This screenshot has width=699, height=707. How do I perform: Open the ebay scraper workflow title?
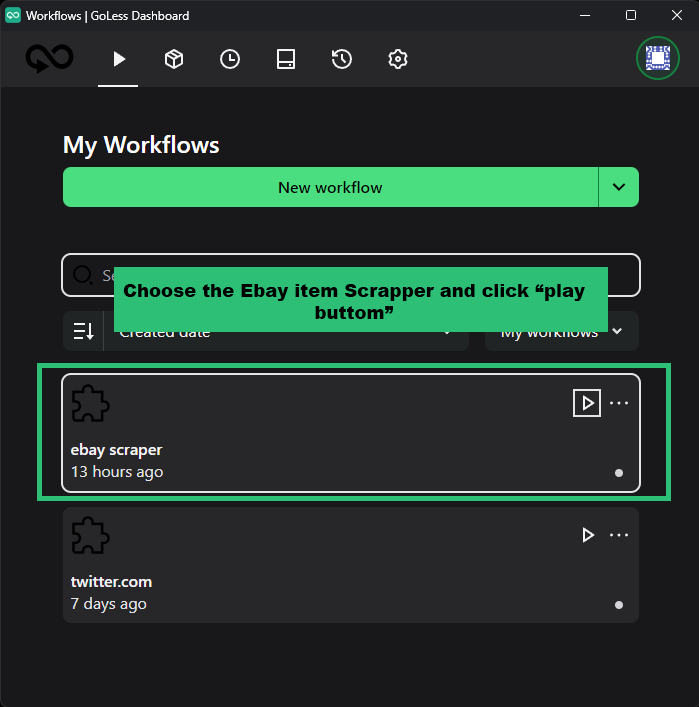pos(116,450)
